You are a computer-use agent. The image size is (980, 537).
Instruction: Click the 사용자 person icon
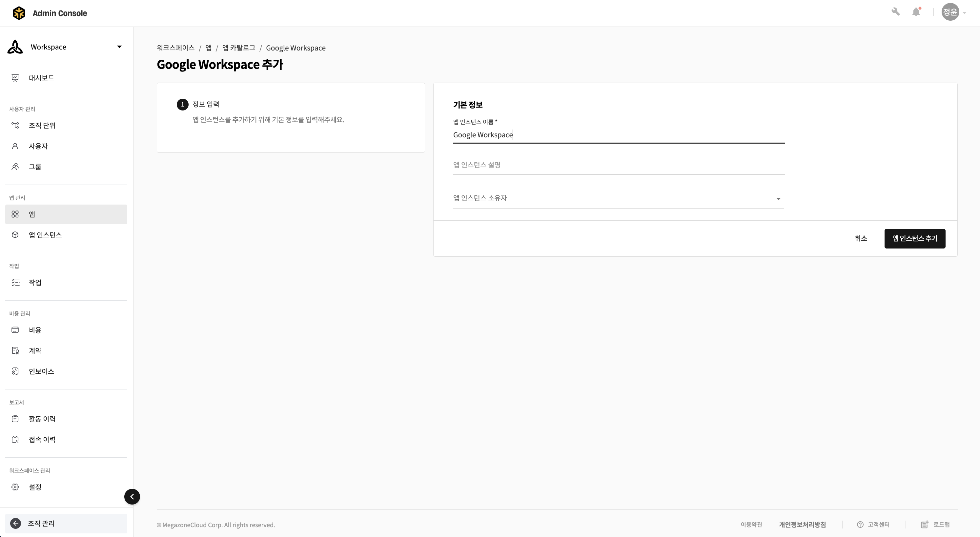tap(15, 146)
